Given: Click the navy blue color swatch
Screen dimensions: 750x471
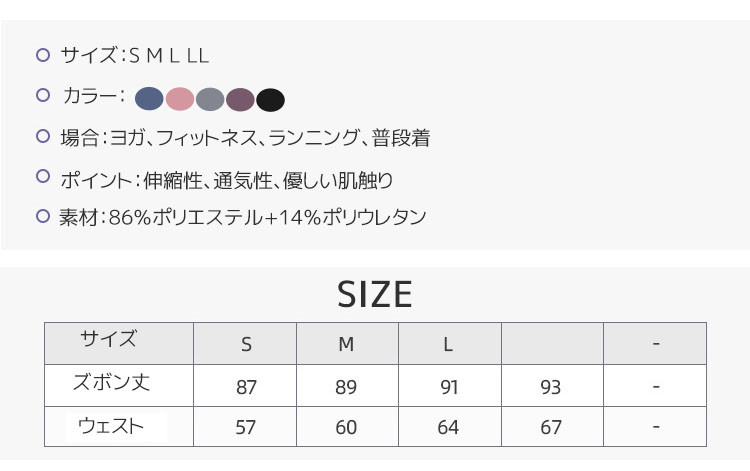Looking at the screenshot, I should [x=149, y=99].
